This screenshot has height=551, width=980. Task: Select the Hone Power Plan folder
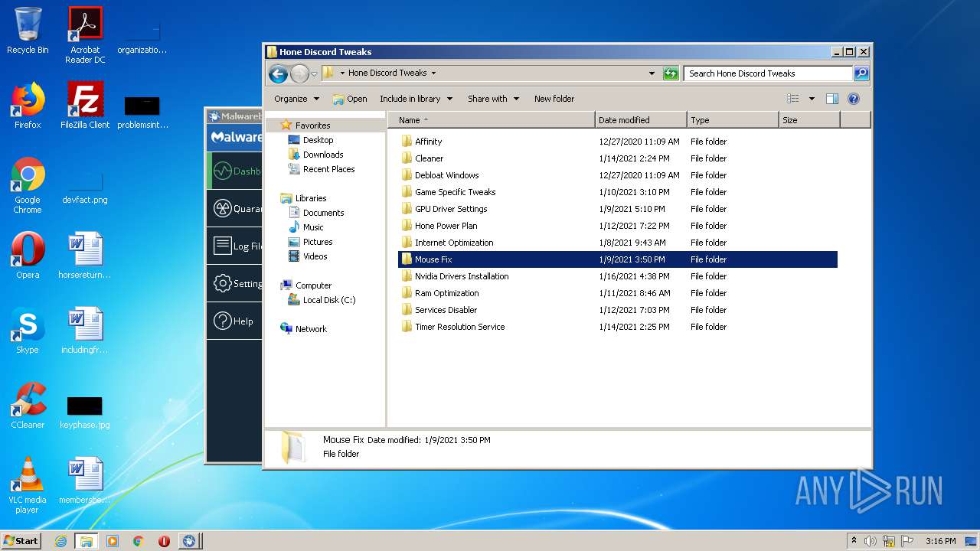(446, 226)
